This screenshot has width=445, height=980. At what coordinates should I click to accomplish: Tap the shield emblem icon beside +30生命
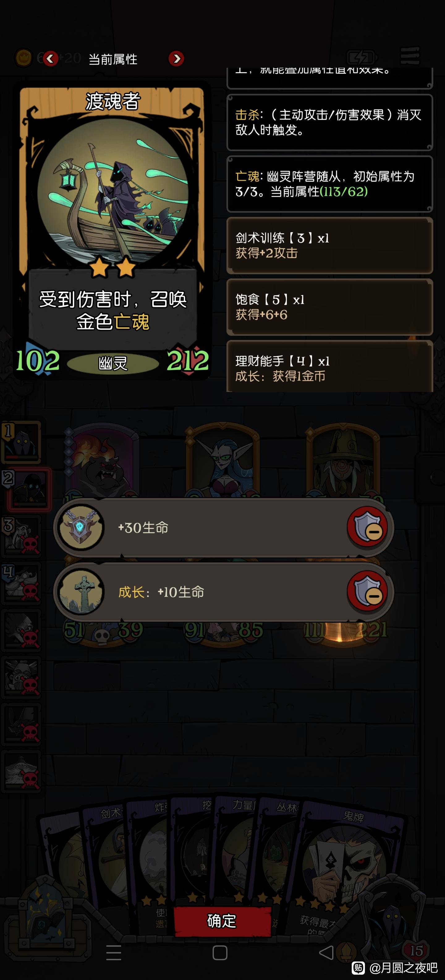(81, 527)
